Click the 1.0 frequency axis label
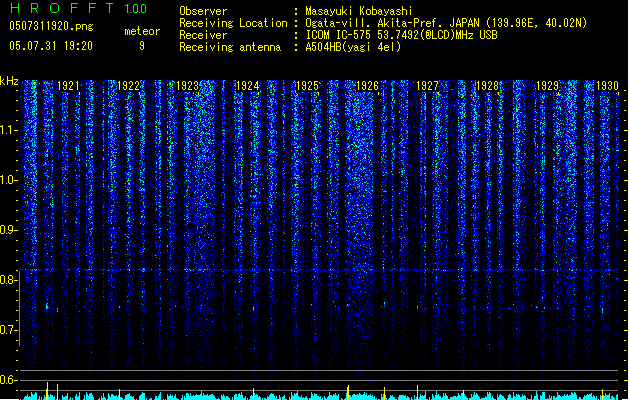The image size is (629, 400). (9, 180)
